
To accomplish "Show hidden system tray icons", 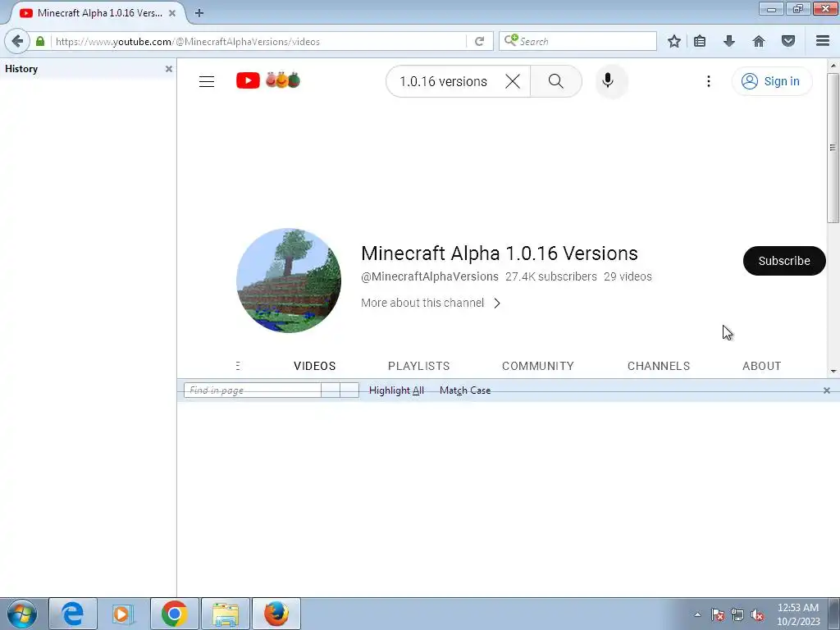I will [x=697, y=614].
